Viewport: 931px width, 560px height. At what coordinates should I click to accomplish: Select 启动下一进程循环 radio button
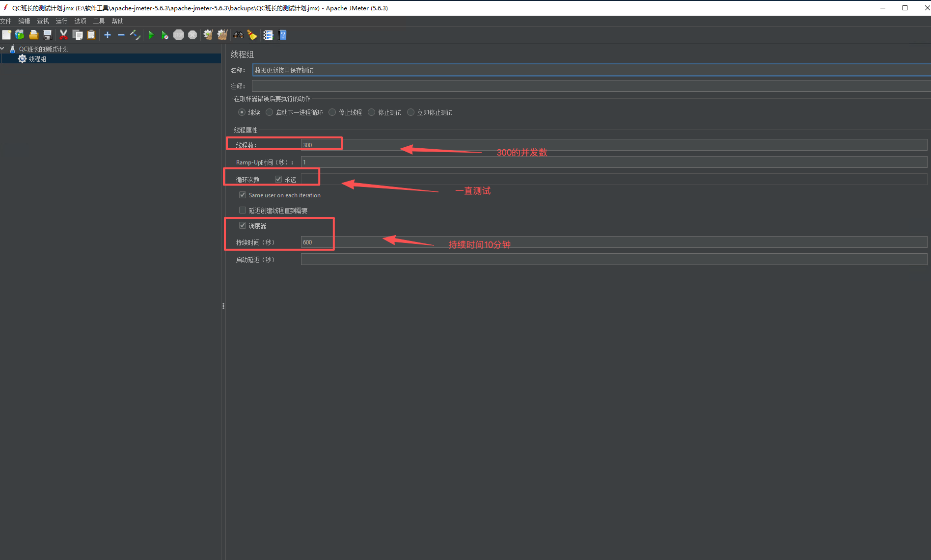point(269,112)
